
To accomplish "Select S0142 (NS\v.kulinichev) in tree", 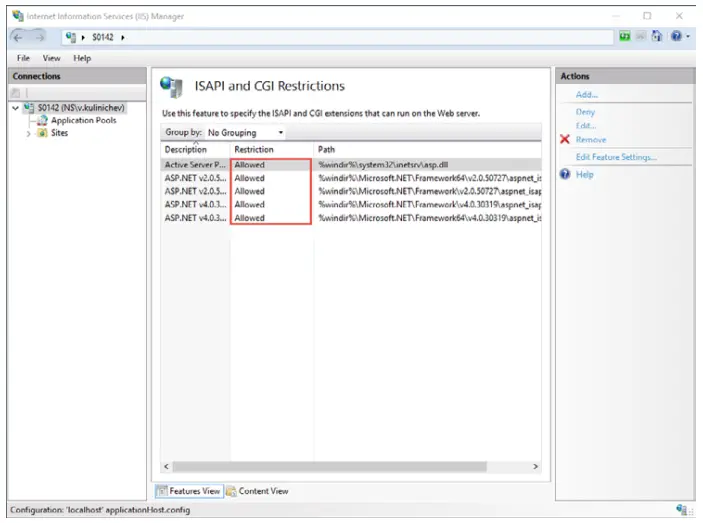I will tap(81, 108).
